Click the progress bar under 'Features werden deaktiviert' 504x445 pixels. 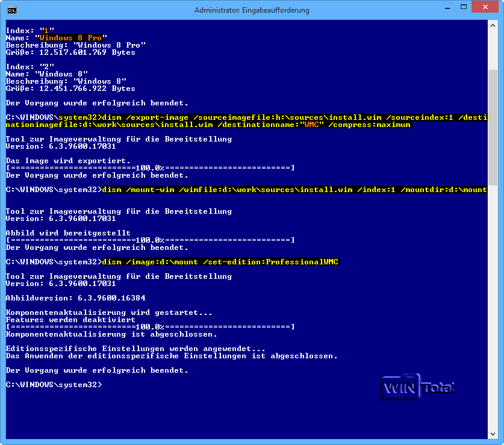150,327
